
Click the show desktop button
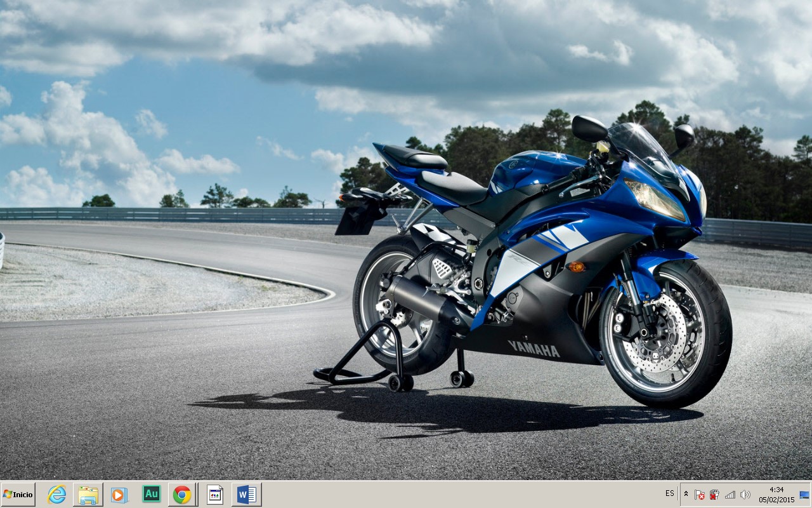click(x=804, y=494)
